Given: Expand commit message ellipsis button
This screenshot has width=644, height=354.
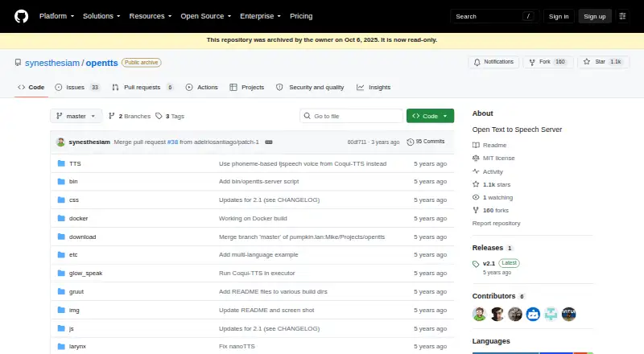Looking at the screenshot, I should [269, 142].
